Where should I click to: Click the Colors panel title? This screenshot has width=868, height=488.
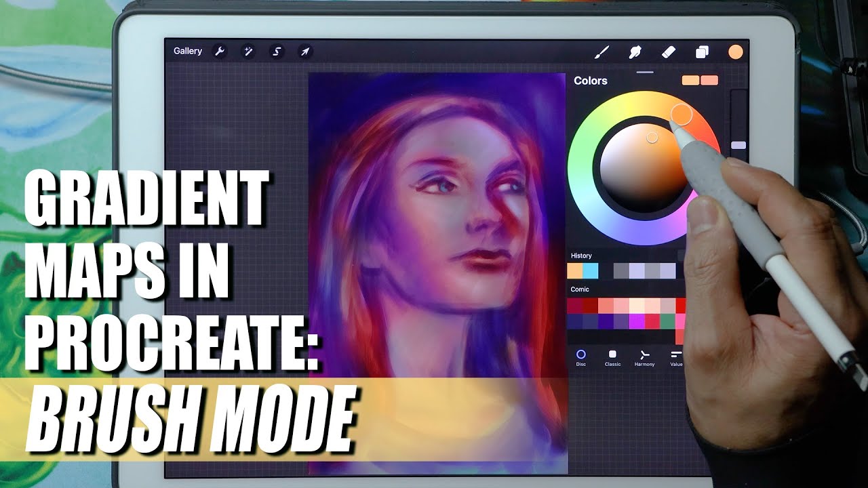(591, 81)
